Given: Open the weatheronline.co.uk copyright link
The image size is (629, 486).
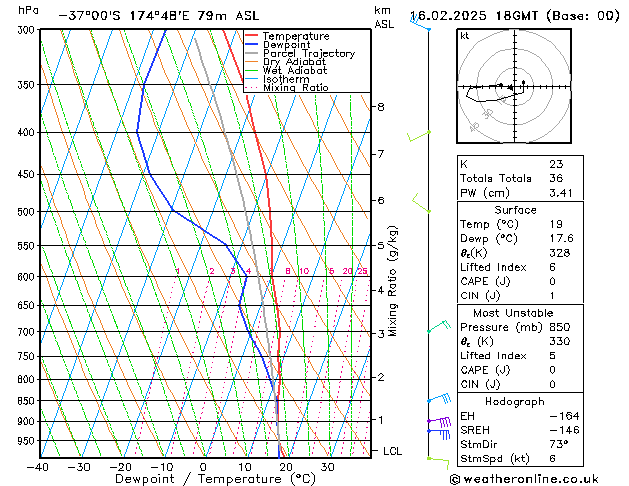Looking at the screenshot, I should [x=537, y=478].
